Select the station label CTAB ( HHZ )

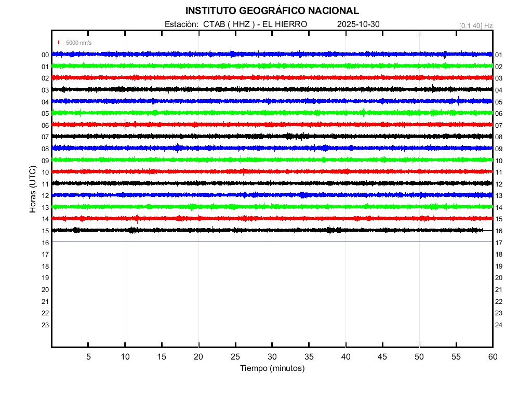tap(229, 24)
